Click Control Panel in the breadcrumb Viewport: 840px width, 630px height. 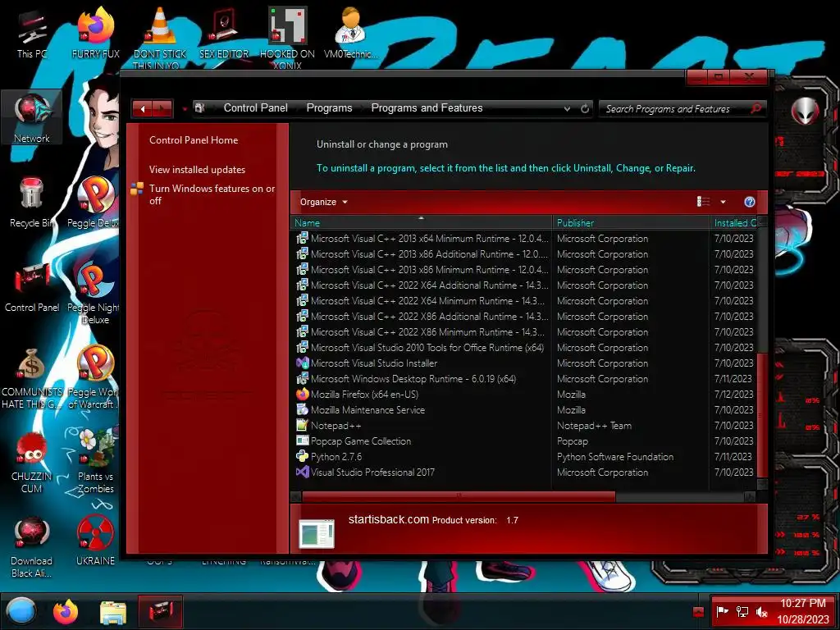click(256, 108)
